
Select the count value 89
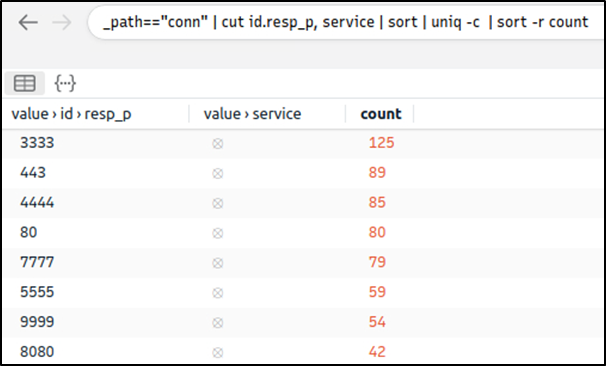coord(377,172)
